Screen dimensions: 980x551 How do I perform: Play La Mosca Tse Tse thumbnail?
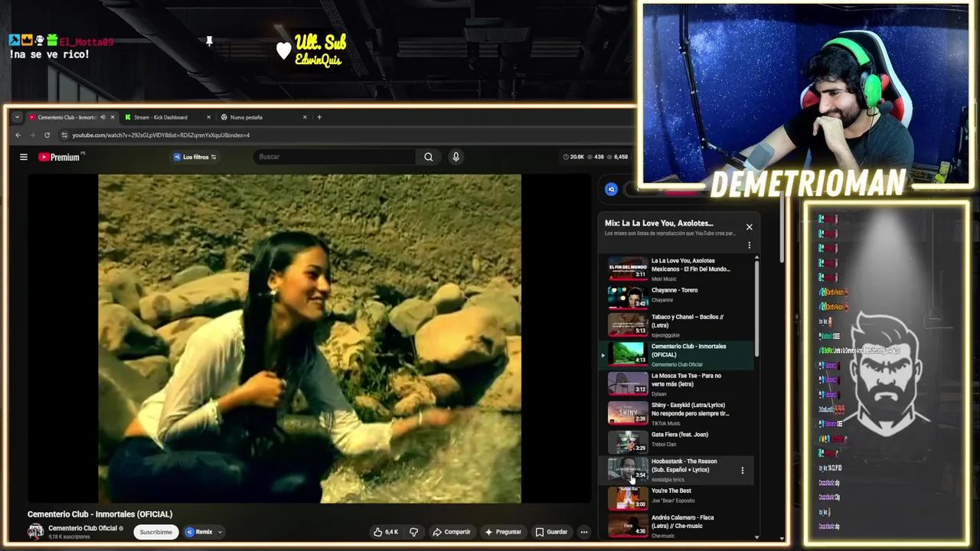point(628,383)
